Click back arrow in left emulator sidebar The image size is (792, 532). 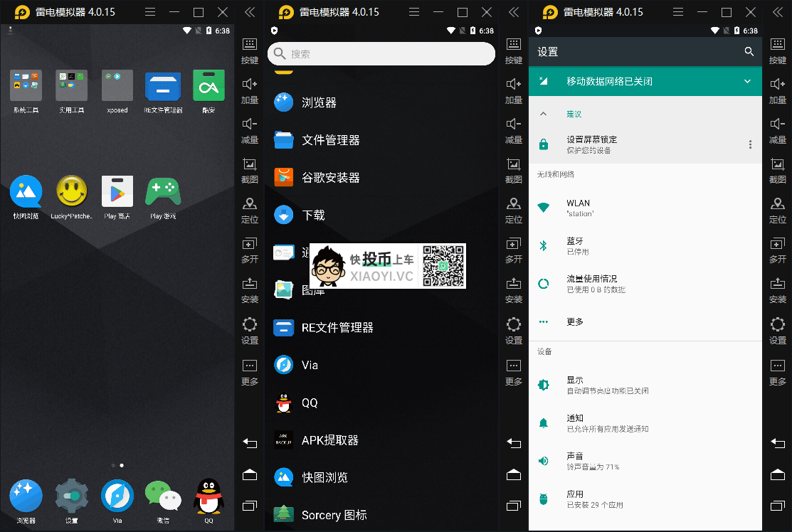[x=250, y=443]
